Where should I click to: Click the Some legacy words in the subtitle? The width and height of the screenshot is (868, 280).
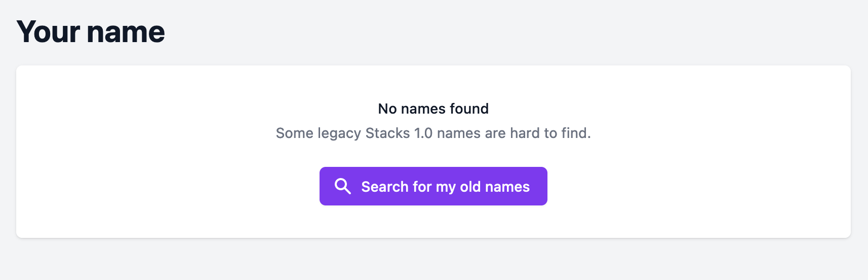pos(319,133)
